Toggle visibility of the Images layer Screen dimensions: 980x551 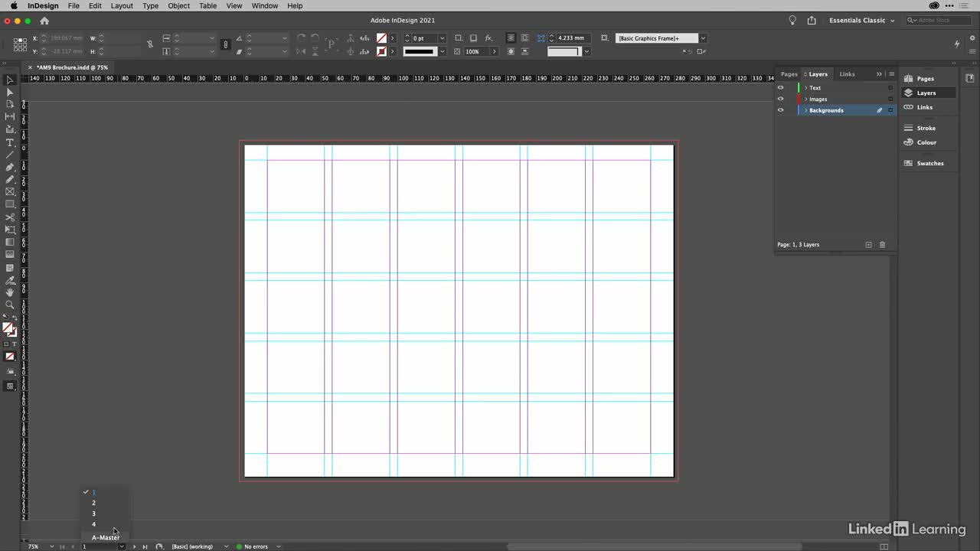(781, 99)
